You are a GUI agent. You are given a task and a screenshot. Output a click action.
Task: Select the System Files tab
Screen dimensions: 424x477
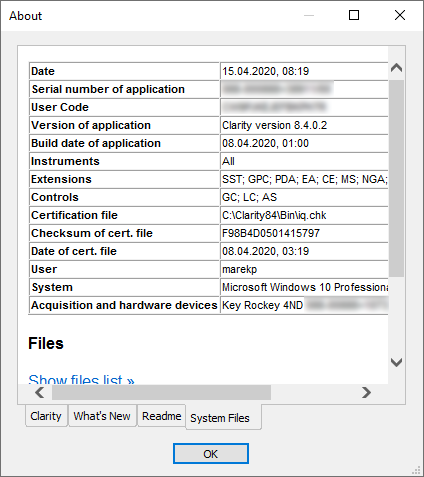[x=223, y=417]
